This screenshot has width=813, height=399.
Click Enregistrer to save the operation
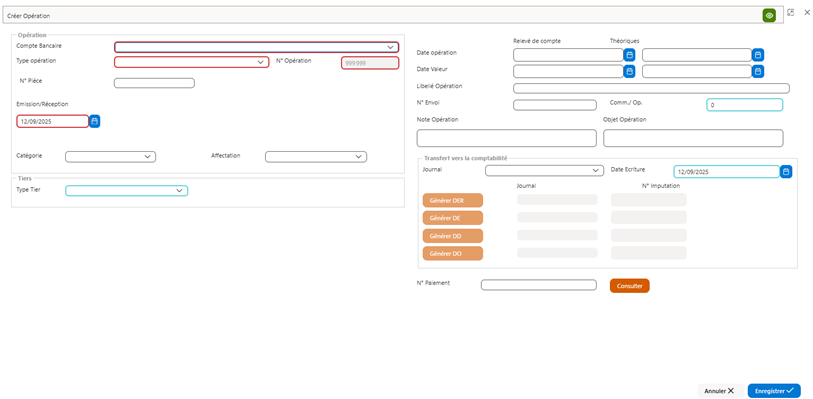click(774, 391)
